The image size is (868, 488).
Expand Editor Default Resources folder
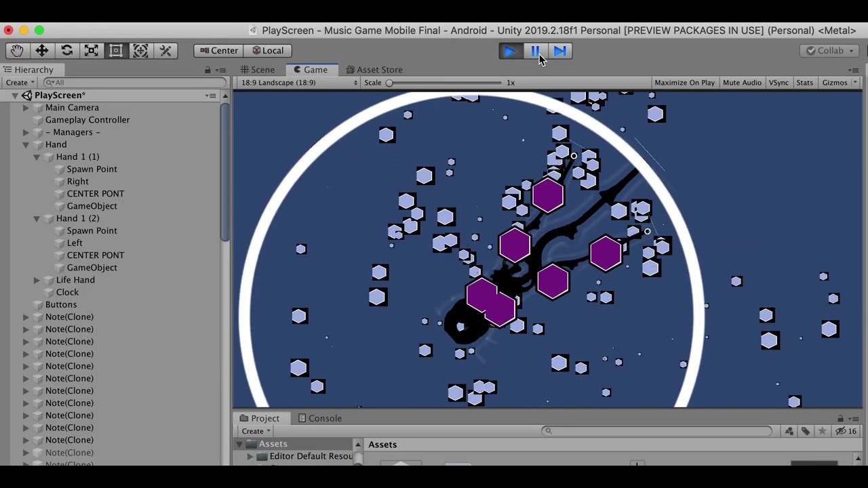coord(250,457)
